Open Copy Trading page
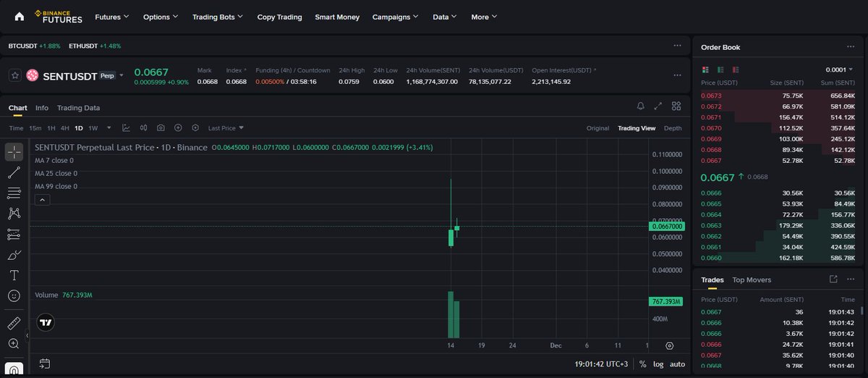 (x=279, y=17)
